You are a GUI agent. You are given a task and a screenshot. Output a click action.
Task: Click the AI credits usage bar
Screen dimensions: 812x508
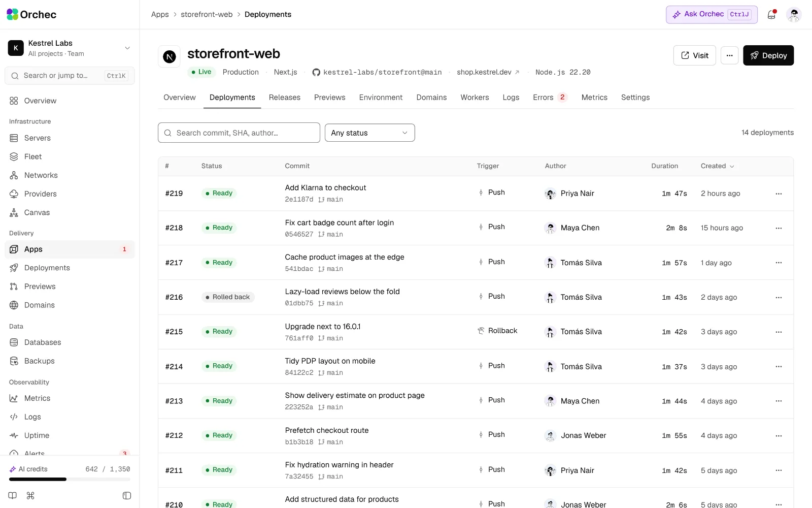click(70, 479)
